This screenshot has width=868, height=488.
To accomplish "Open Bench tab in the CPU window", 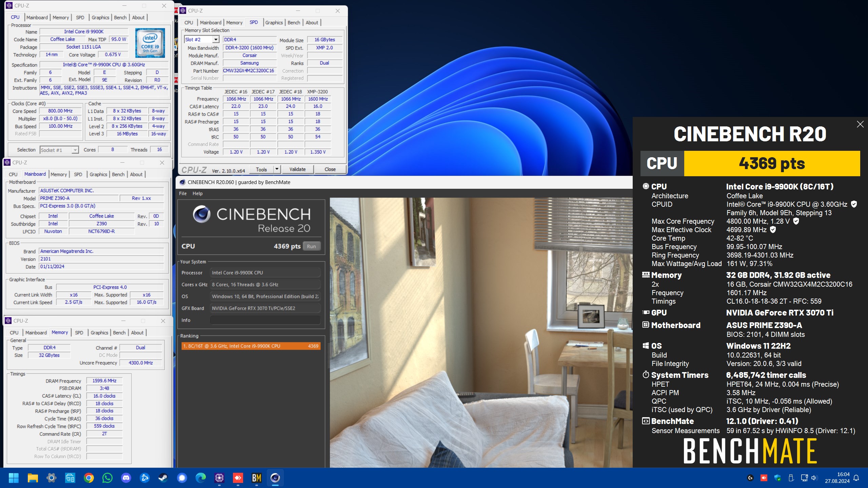I will tap(120, 18).
